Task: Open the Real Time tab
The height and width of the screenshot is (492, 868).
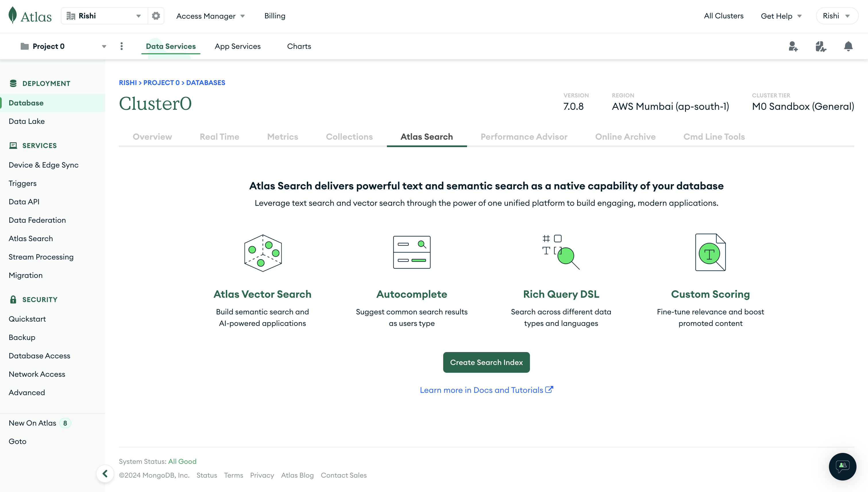Action: coord(219,137)
